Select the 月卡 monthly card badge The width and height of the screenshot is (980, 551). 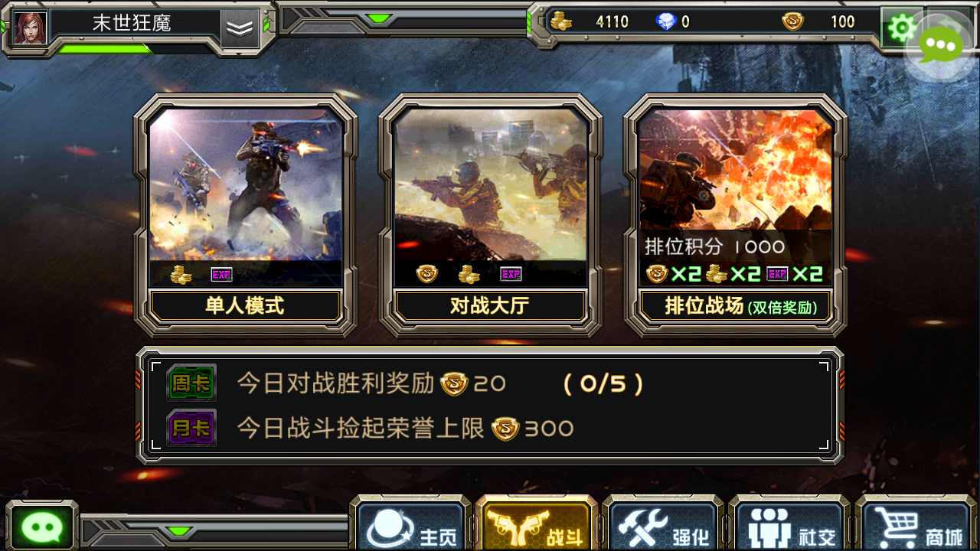point(191,428)
